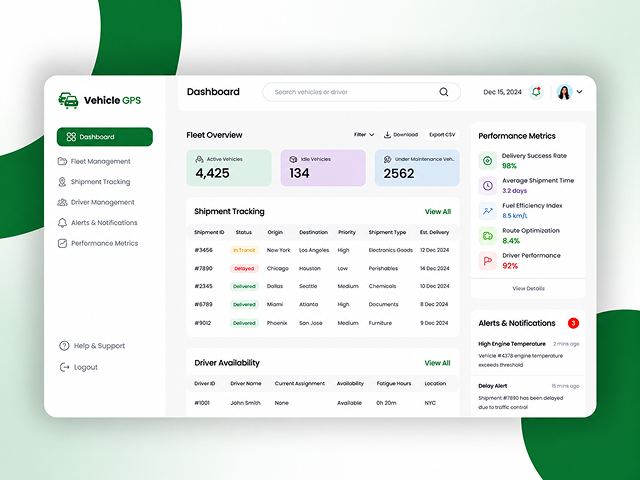Click View All in Shipment Tracking
This screenshot has height=480, width=640.
point(438,211)
